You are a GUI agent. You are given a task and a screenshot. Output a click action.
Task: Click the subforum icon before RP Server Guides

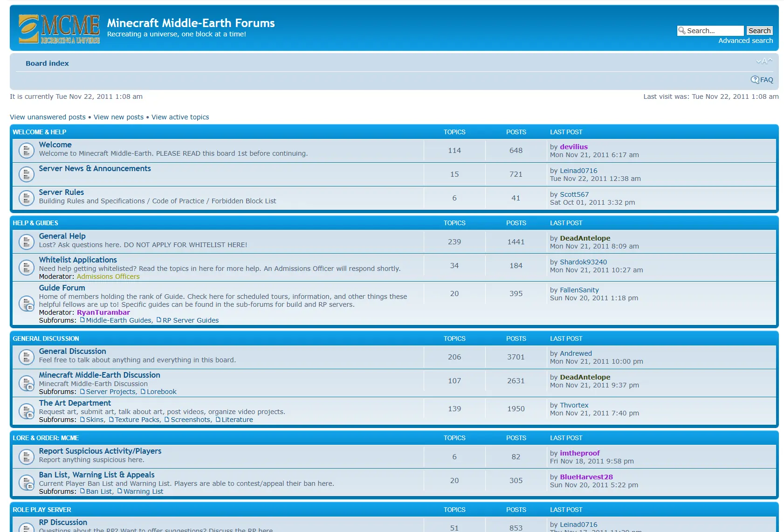[x=159, y=320]
